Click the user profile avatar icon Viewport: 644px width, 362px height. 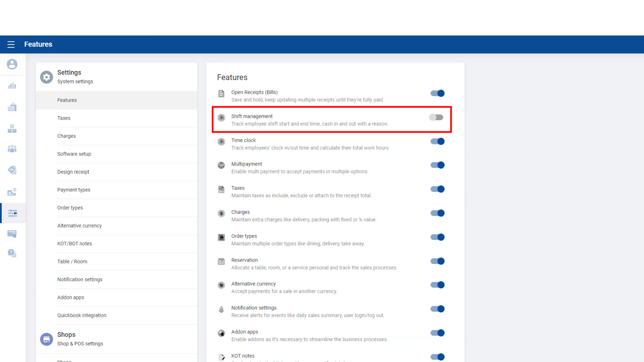pyautogui.click(x=12, y=64)
